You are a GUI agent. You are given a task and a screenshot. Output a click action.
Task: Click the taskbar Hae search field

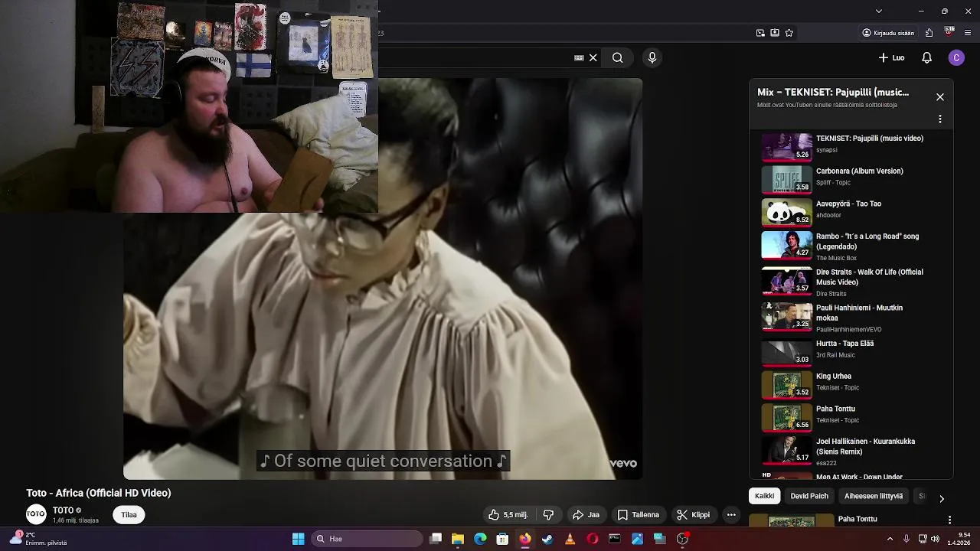click(x=367, y=539)
